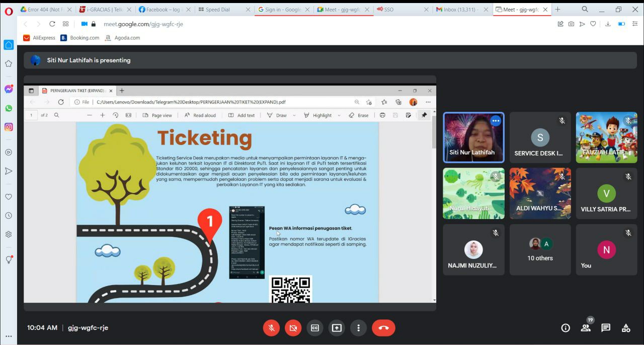The height and width of the screenshot is (345, 644).
Task: Unmute the microphone
Action: pos(271,328)
